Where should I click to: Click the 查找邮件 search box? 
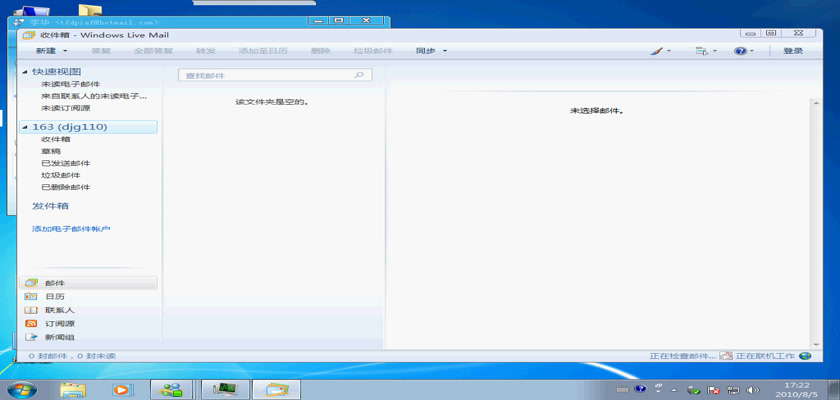(265, 75)
